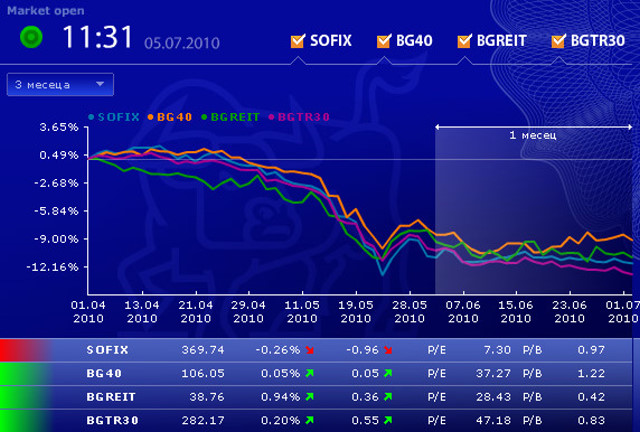Screen dimensions: 640x432
Task: Click the green up arrow in BGTR30 row
Action: pos(309,420)
